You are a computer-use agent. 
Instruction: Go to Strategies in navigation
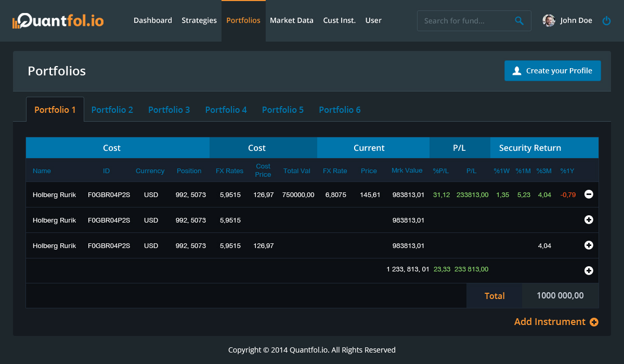pyautogui.click(x=199, y=21)
